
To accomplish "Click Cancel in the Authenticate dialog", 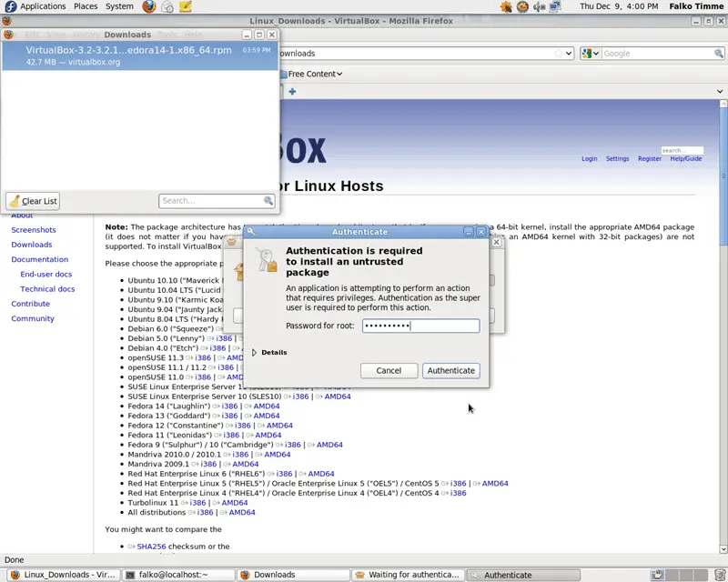I will 389,370.
